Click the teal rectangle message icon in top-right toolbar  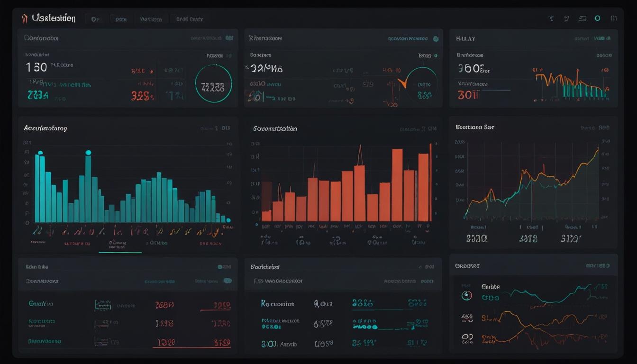(582, 18)
